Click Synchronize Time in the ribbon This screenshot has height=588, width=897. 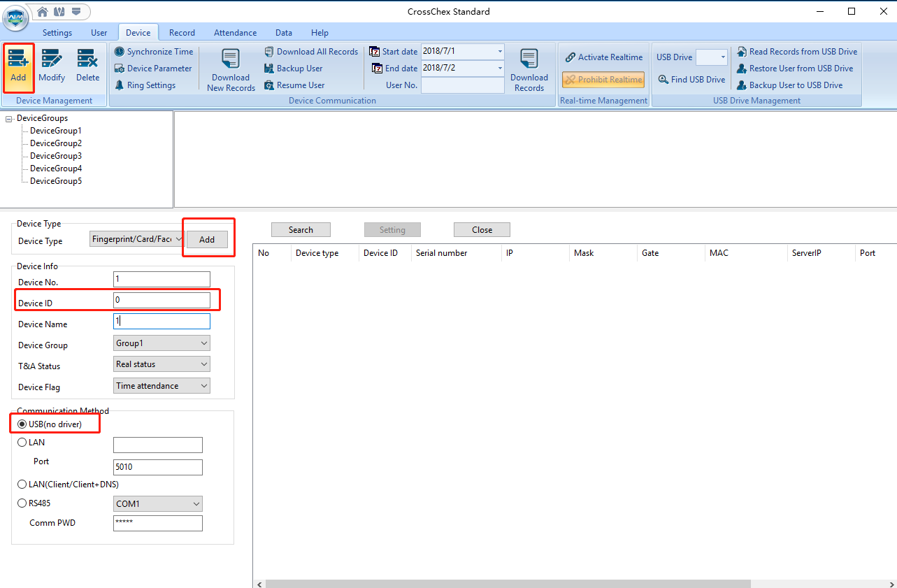coord(154,52)
